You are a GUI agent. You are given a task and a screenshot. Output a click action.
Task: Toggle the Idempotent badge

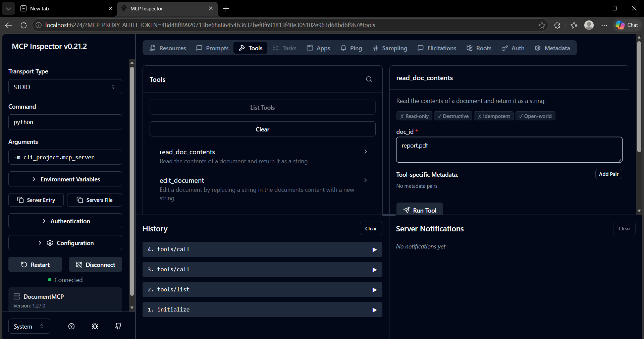point(494,116)
